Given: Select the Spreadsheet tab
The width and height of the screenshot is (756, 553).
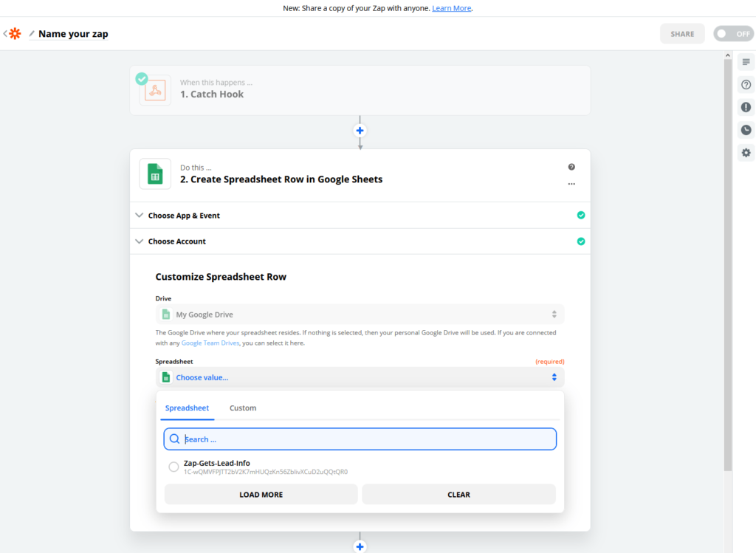Looking at the screenshot, I should tap(187, 408).
